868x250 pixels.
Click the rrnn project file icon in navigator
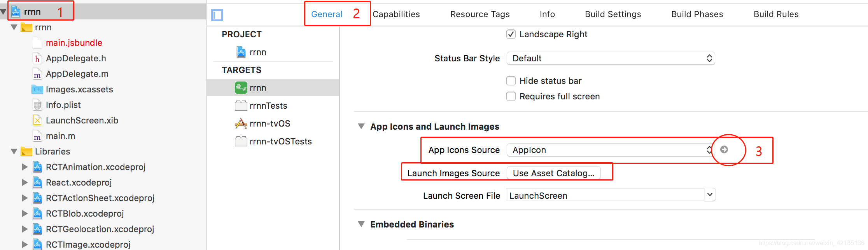[x=16, y=12]
